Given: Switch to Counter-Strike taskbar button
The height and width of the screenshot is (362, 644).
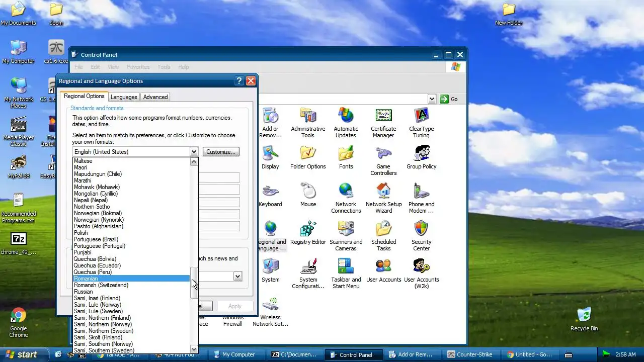Looking at the screenshot, I should tap(470, 354).
